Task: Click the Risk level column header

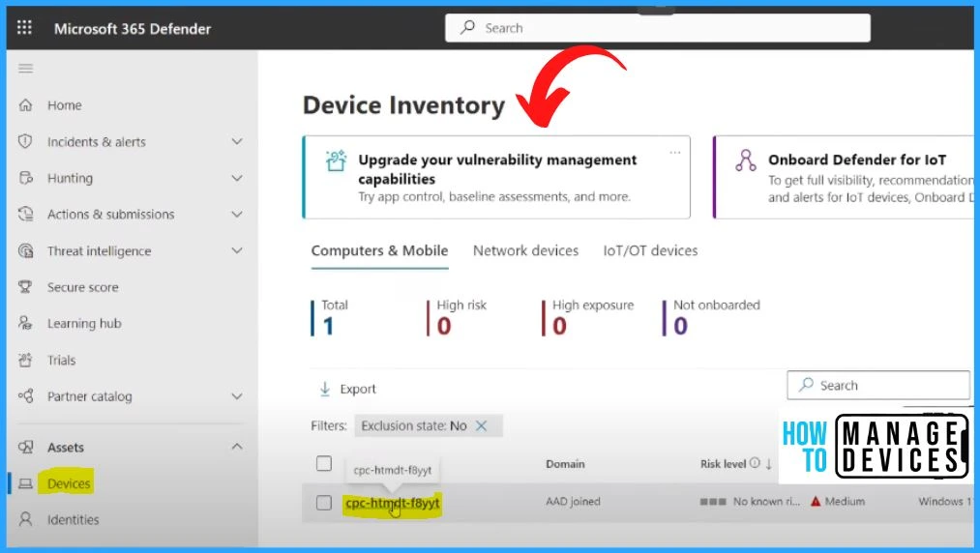Action: pos(723,464)
